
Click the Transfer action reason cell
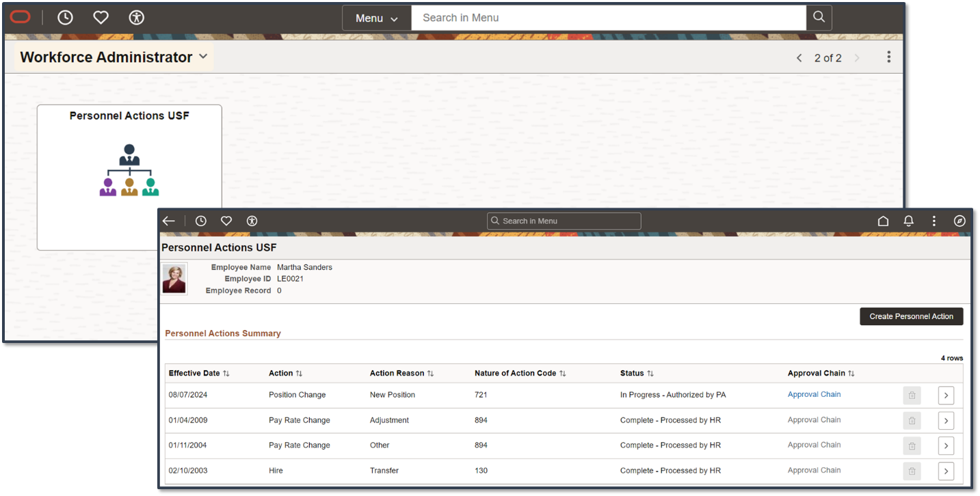click(384, 471)
